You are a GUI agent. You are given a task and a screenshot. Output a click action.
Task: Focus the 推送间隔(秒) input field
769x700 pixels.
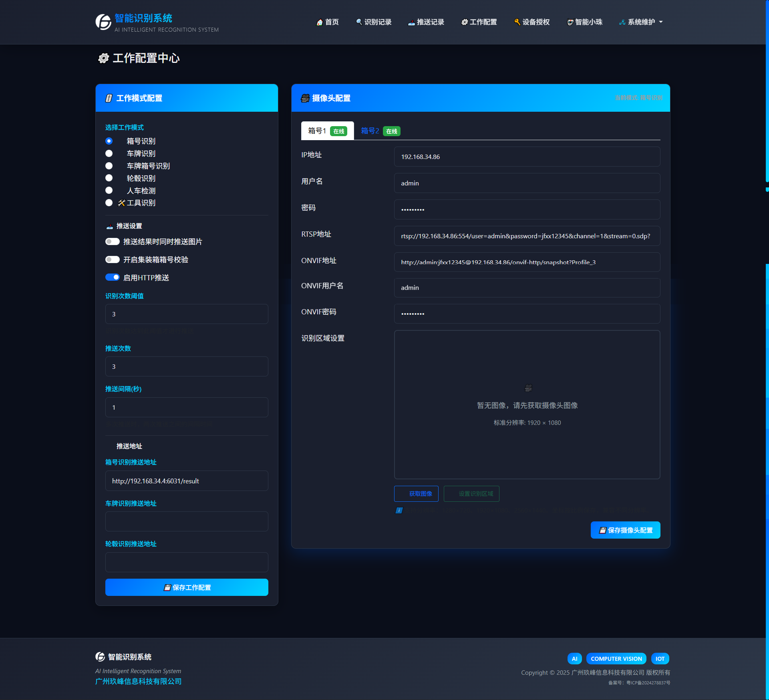187,407
